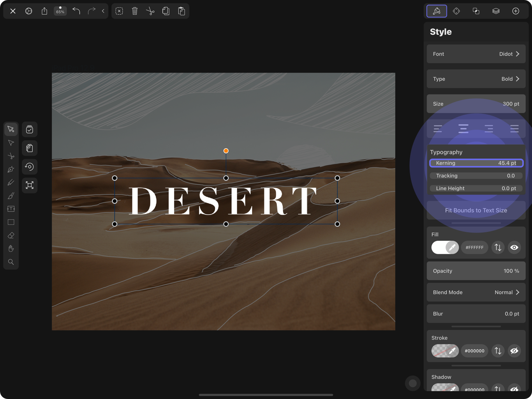The image size is (532, 399).
Task: Select the Text tool
Action: pos(11,209)
